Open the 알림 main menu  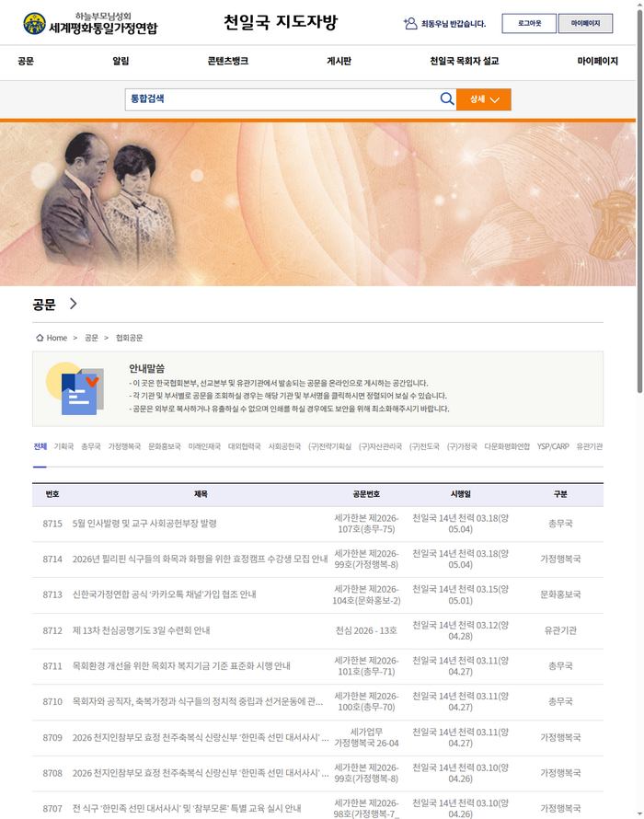[x=121, y=61]
